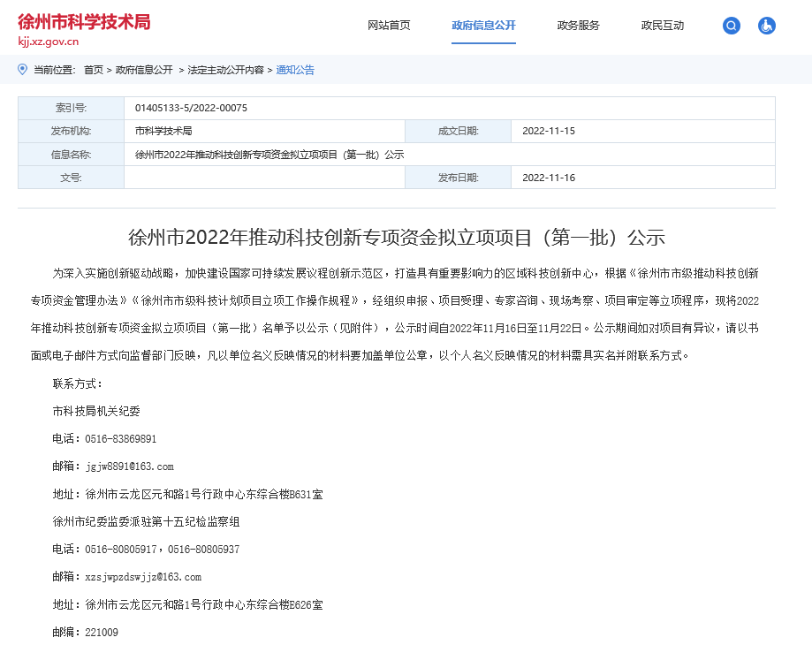This screenshot has height=645, width=812.
Task: Open the 政务服务 navigation menu
Action: coord(578,26)
